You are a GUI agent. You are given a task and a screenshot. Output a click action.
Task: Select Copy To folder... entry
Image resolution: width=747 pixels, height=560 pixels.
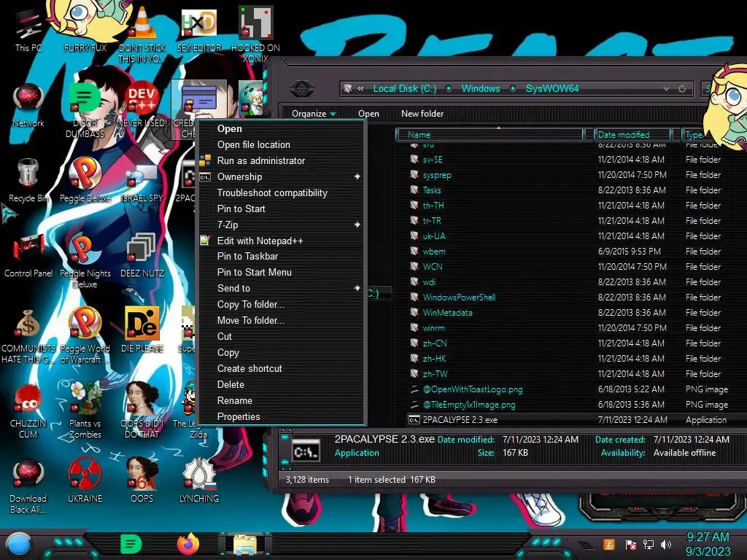point(282,304)
